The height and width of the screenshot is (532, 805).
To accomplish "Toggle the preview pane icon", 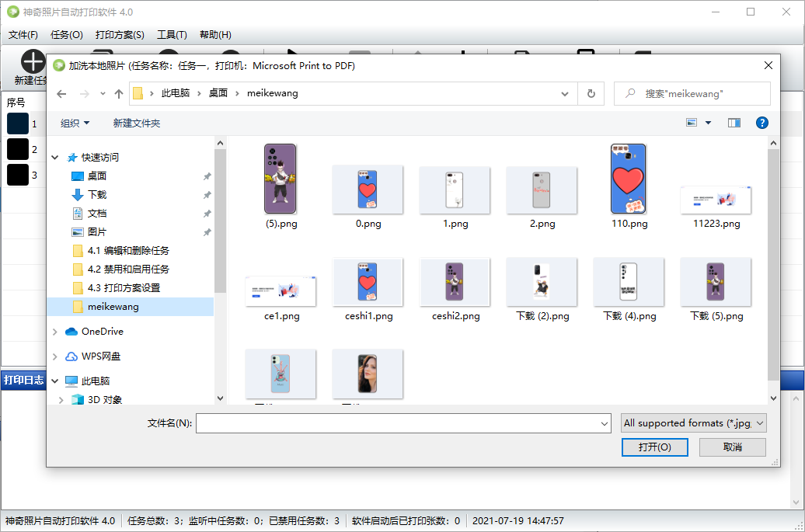I will pyautogui.click(x=734, y=123).
